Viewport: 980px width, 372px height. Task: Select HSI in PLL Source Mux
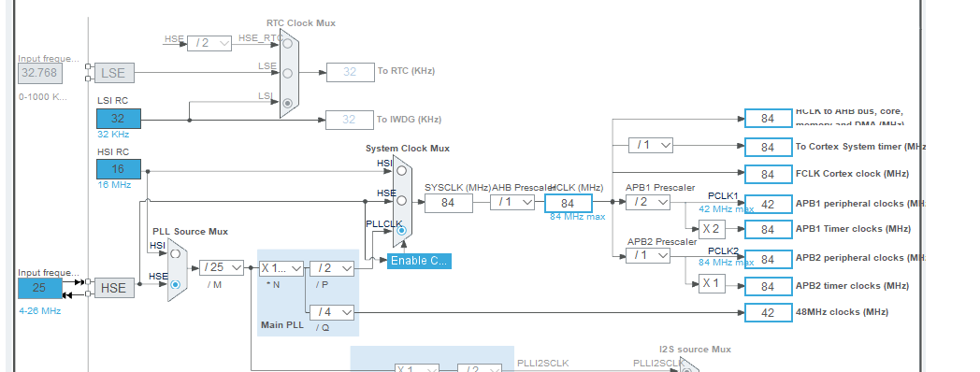pos(176,254)
